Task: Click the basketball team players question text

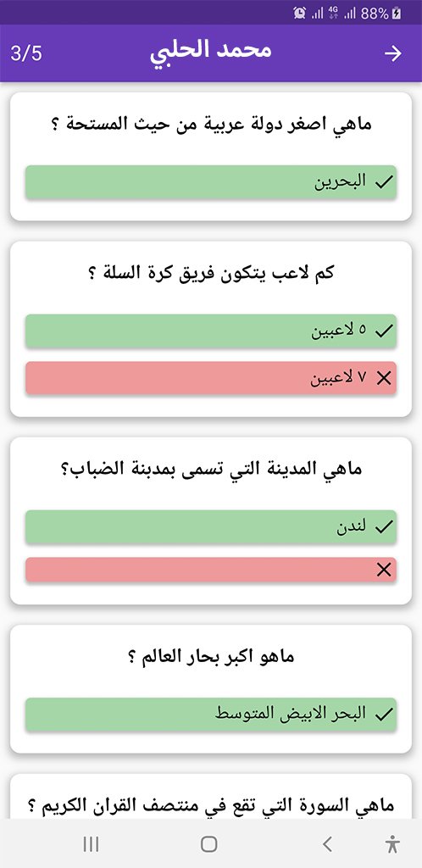Action: coord(211,273)
